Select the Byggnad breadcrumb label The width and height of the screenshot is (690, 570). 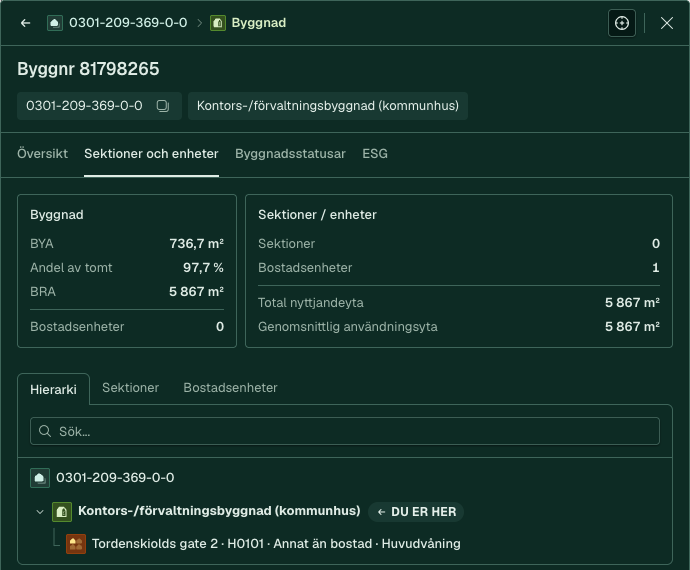point(259,23)
